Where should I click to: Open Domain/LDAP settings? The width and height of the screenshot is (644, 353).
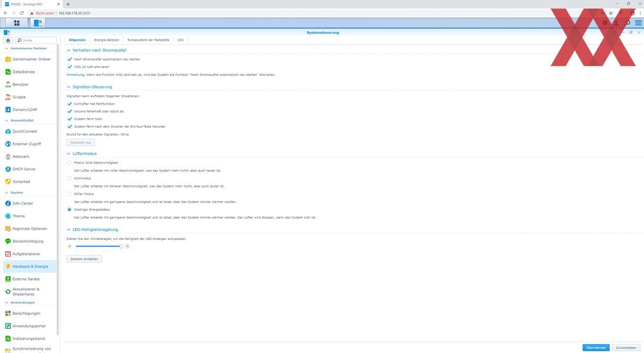pos(29,110)
